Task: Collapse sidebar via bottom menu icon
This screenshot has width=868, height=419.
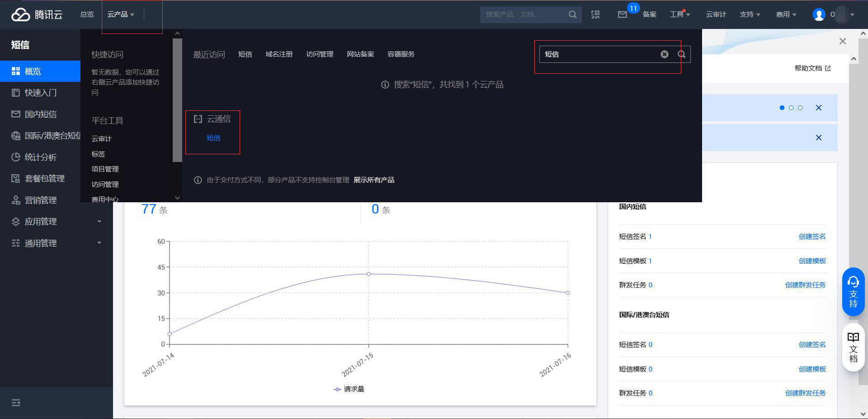Action: click(x=16, y=403)
